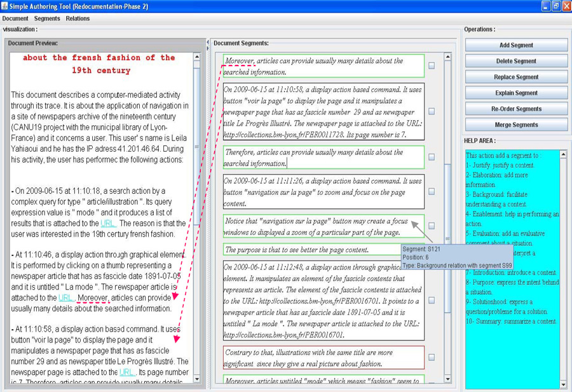Click the paragraph starting 'On 2009-06-15 at 11:10:18'
Viewport: 572px width, 392px height.
coord(99,212)
